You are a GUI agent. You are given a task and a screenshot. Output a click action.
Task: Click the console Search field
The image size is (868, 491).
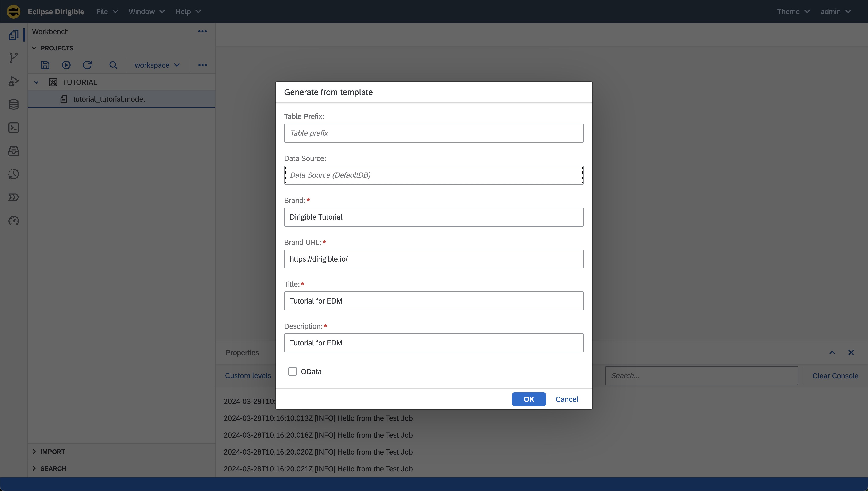pos(702,376)
